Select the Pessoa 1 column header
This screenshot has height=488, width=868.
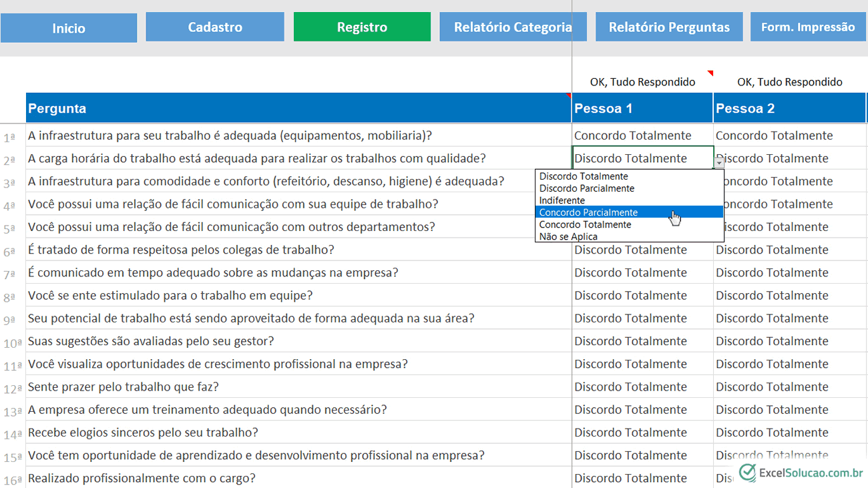642,108
